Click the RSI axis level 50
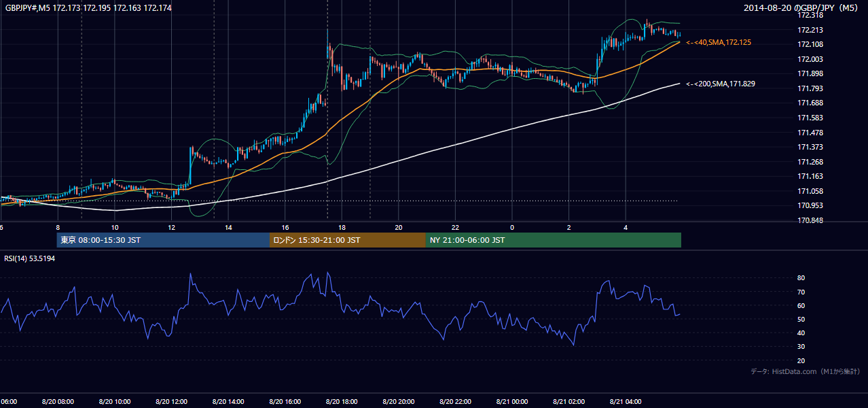Image resolution: width=868 pixels, height=408 pixels. click(801, 319)
